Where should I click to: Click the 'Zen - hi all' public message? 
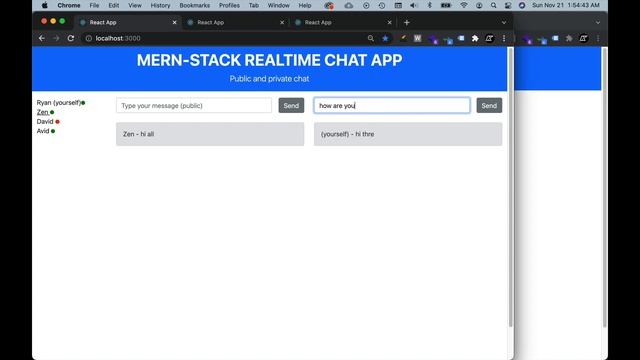[x=210, y=134]
